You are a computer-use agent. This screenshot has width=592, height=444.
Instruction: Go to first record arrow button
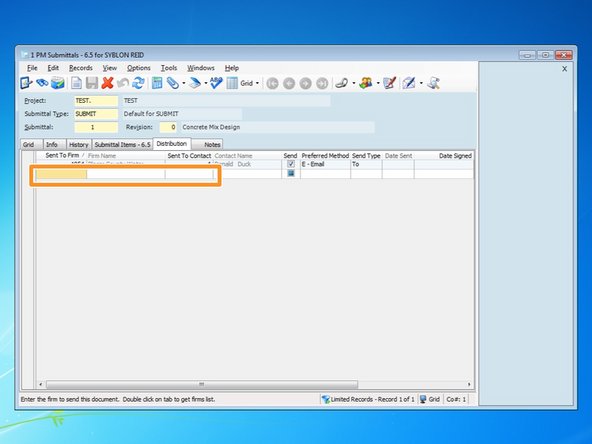click(x=272, y=83)
